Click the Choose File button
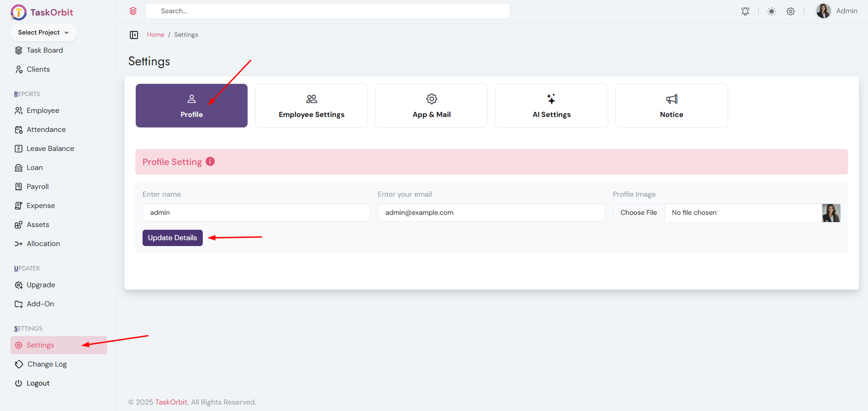868x411 pixels. tap(639, 213)
